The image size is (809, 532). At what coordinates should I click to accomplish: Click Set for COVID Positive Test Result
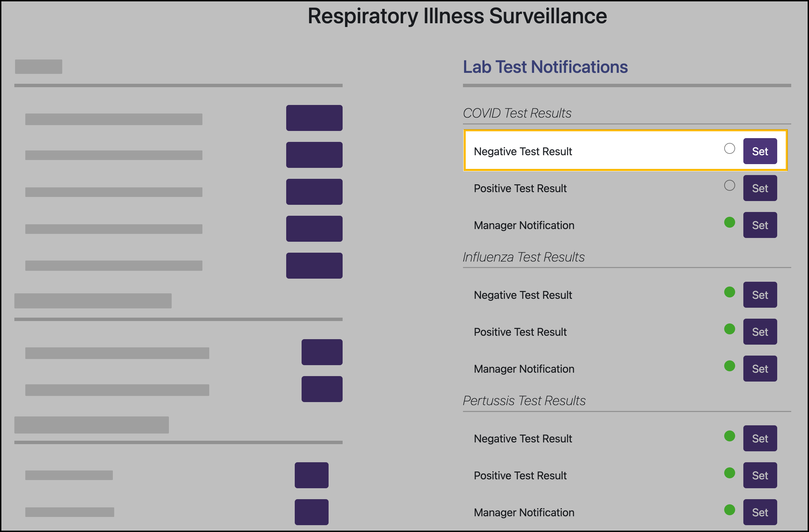(x=760, y=188)
